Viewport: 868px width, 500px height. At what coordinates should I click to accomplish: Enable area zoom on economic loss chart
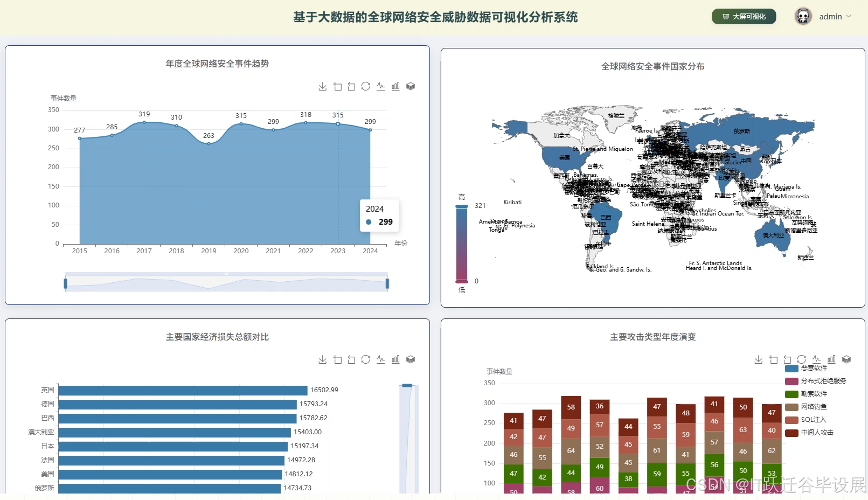pos(337,359)
